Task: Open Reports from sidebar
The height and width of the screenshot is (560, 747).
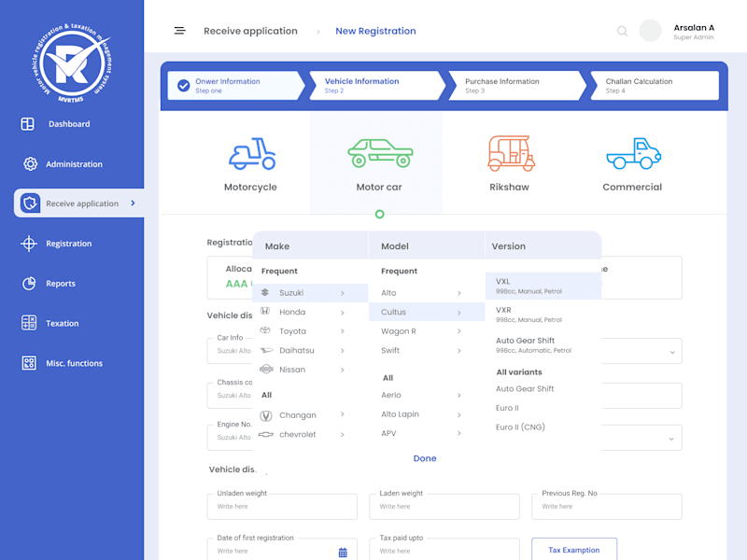Action: click(x=61, y=284)
